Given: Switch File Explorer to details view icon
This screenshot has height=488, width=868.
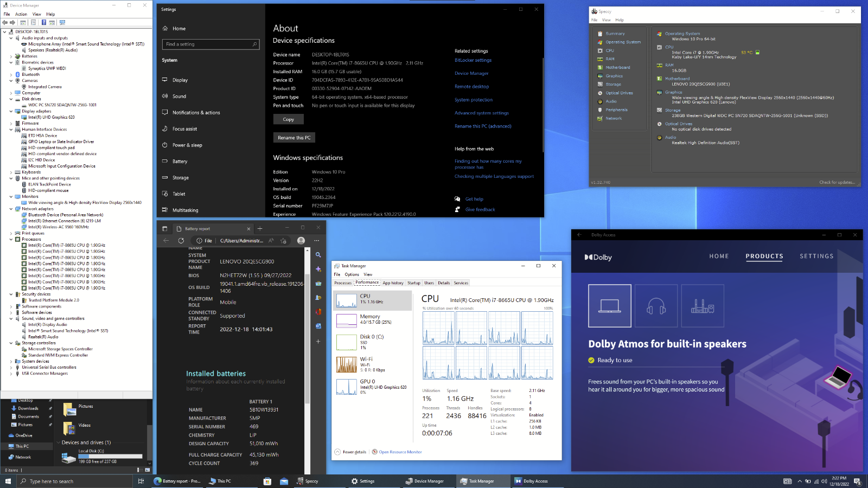Looking at the screenshot, I should [139, 470].
